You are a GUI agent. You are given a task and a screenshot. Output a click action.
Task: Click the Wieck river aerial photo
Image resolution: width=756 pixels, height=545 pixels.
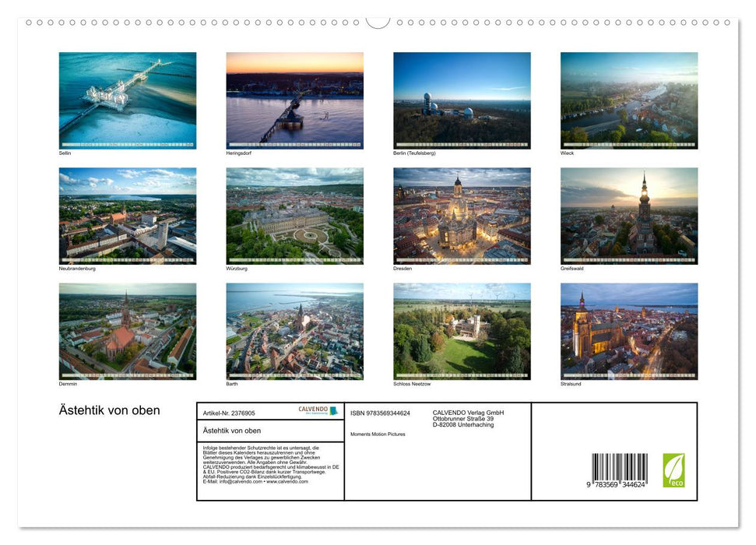[629, 100]
